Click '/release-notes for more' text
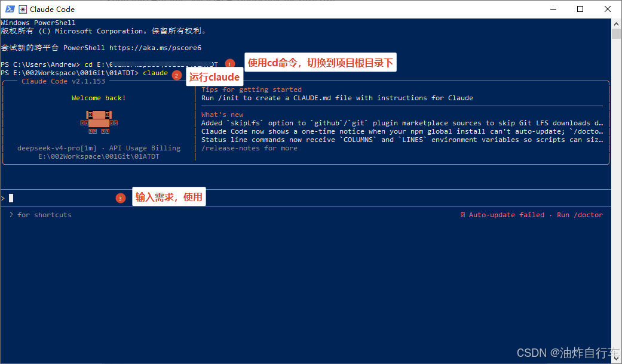 click(x=249, y=148)
